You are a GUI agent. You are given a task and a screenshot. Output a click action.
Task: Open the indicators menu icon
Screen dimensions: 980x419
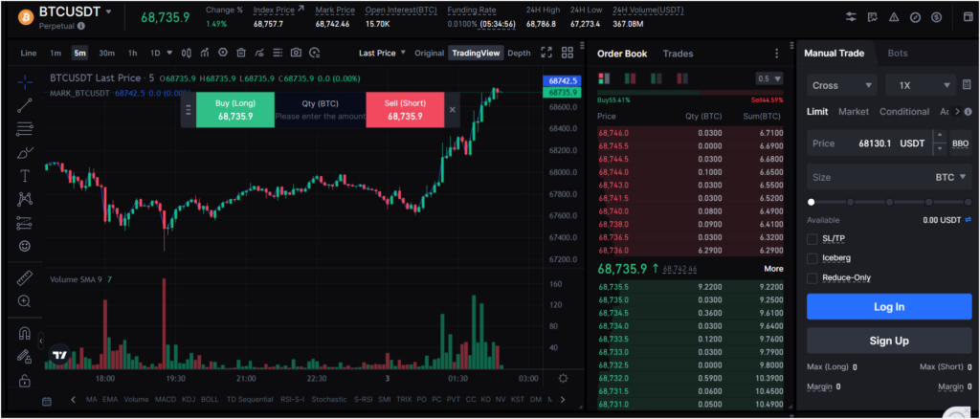point(205,53)
